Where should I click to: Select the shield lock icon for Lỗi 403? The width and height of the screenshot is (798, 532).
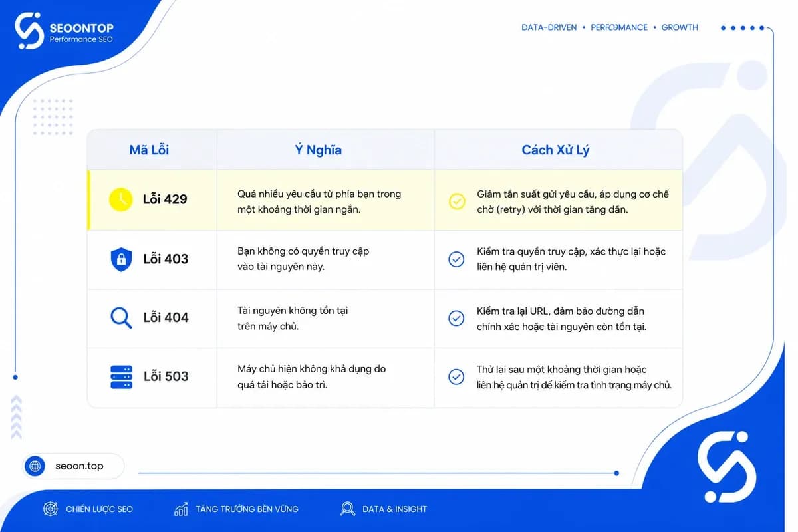[x=121, y=259]
